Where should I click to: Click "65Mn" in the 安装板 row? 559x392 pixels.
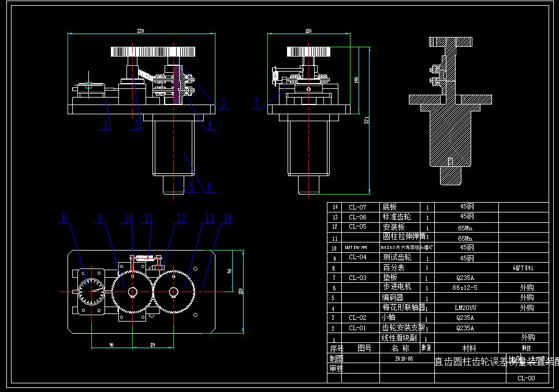pos(465,228)
